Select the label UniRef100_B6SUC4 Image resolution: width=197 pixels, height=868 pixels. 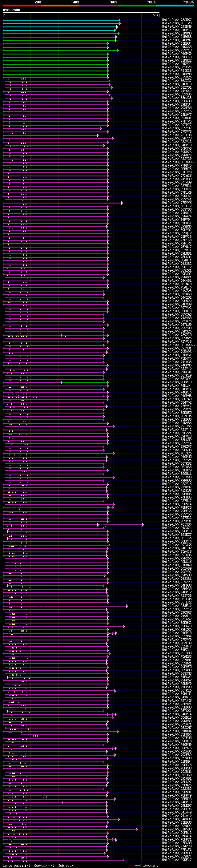tap(177, 856)
